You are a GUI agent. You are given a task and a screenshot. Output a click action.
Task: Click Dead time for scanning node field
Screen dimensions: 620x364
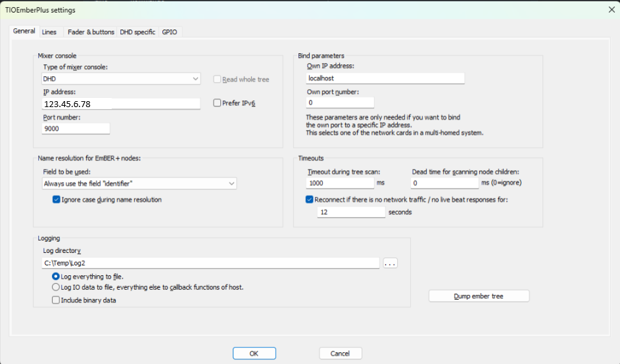444,183
